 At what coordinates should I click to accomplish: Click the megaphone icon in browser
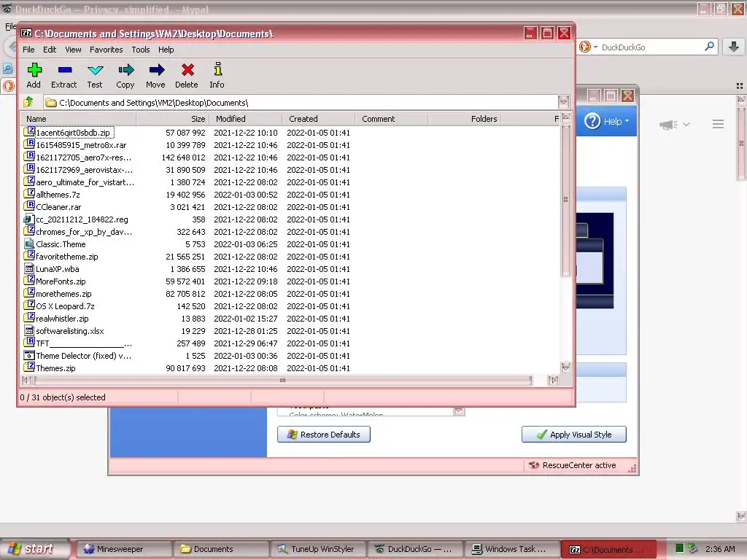click(x=668, y=124)
